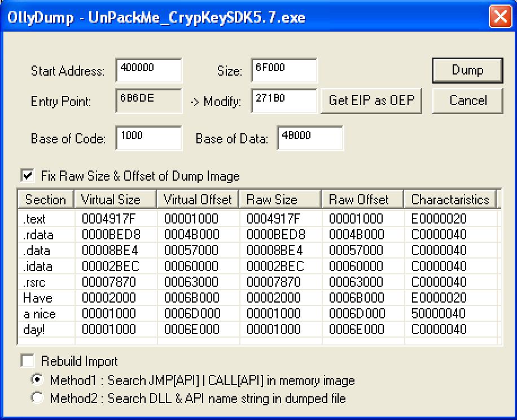Select Method2 search DLL & API radio
This screenshot has height=420, width=517.
pyautogui.click(x=37, y=398)
